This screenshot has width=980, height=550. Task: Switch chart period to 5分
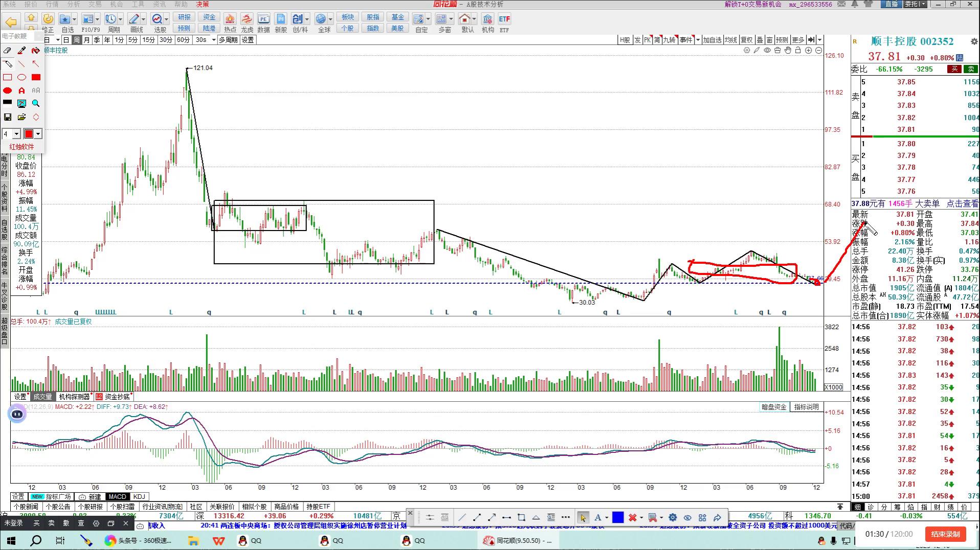(x=133, y=40)
